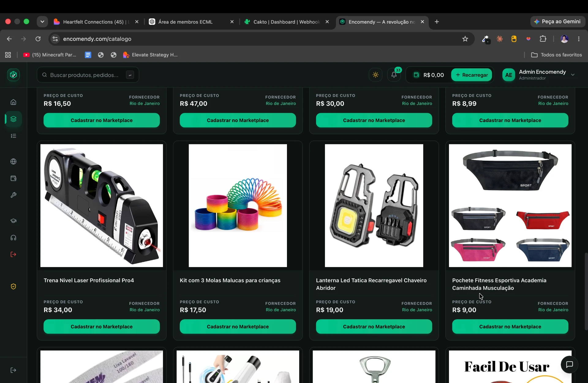The image size is (588, 383).
Task: Open the Lixa Lavavel product image
Action: tap(102, 367)
